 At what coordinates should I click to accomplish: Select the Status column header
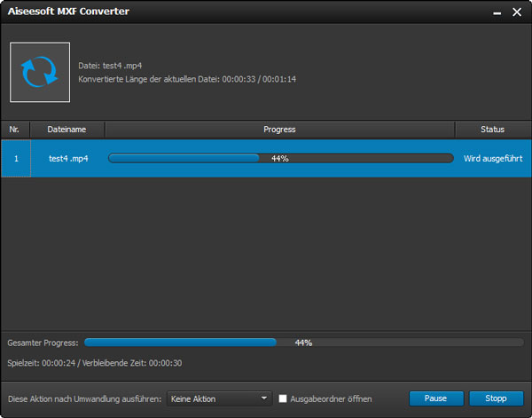coord(492,130)
